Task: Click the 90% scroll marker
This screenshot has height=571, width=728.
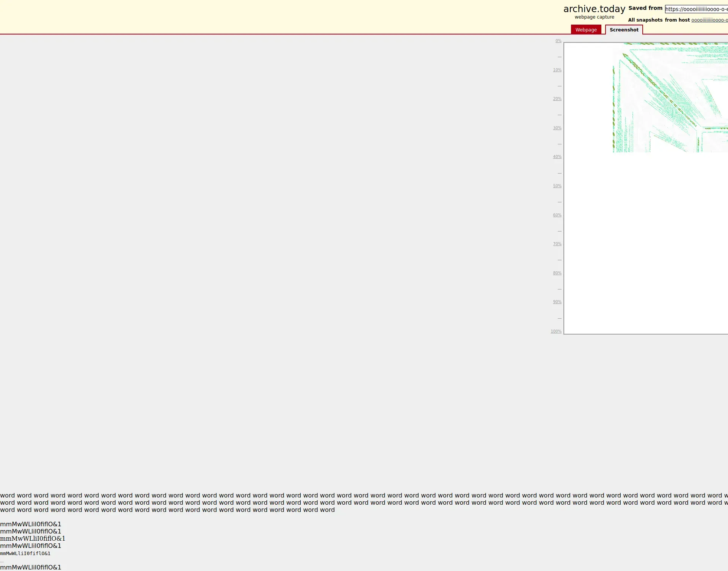Action: click(x=557, y=302)
